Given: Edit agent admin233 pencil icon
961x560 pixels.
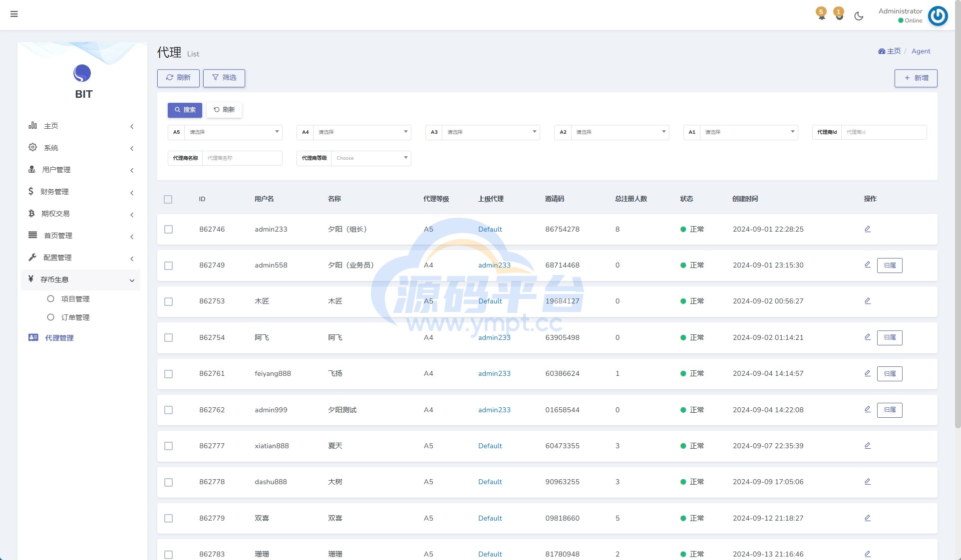Looking at the screenshot, I should 867,229.
